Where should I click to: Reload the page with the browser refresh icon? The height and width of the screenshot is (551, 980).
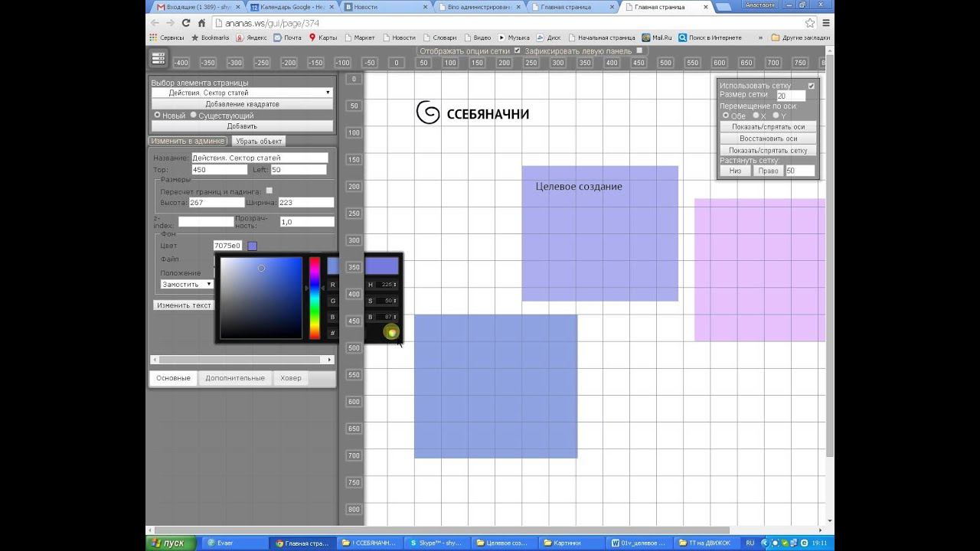(186, 23)
